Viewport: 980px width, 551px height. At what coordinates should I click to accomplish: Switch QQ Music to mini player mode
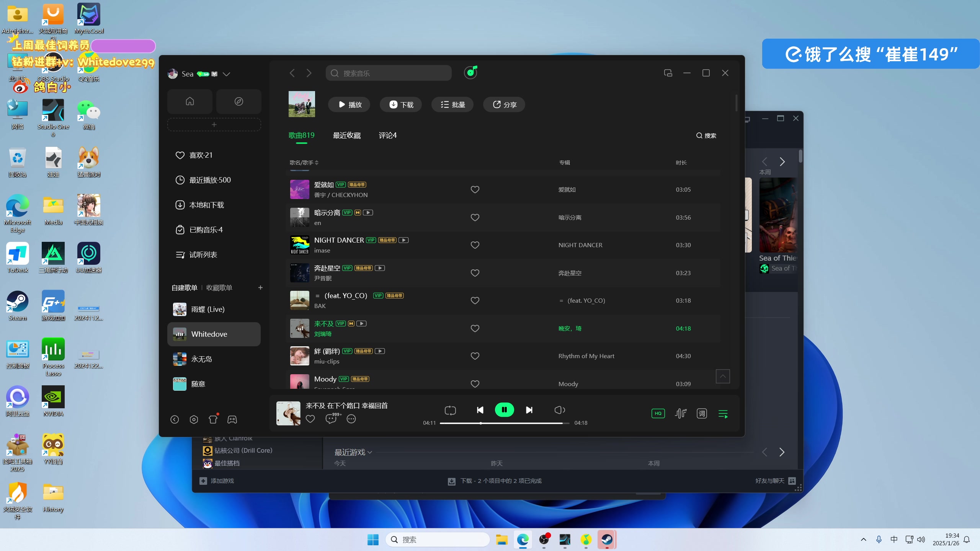point(668,73)
